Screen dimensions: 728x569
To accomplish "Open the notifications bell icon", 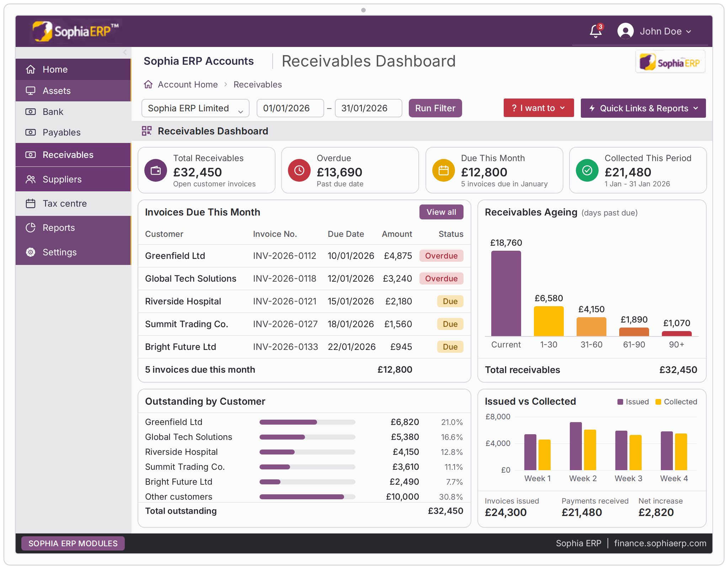I will 596,31.
